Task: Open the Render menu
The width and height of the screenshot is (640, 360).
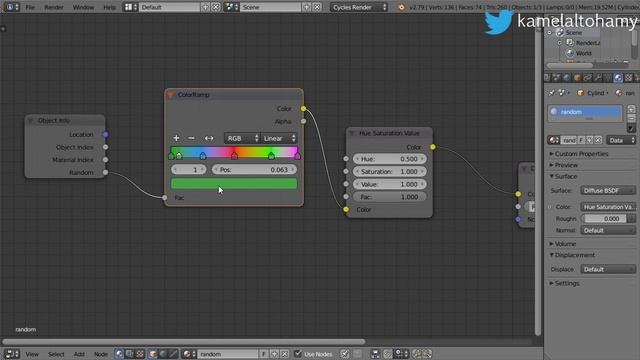Action: pos(54,7)
